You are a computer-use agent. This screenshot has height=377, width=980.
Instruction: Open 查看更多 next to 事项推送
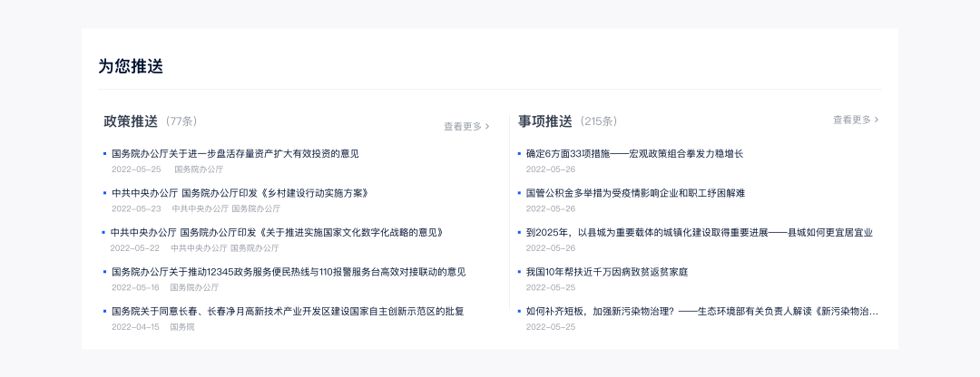pyautogui.click(x=856, y=120)
